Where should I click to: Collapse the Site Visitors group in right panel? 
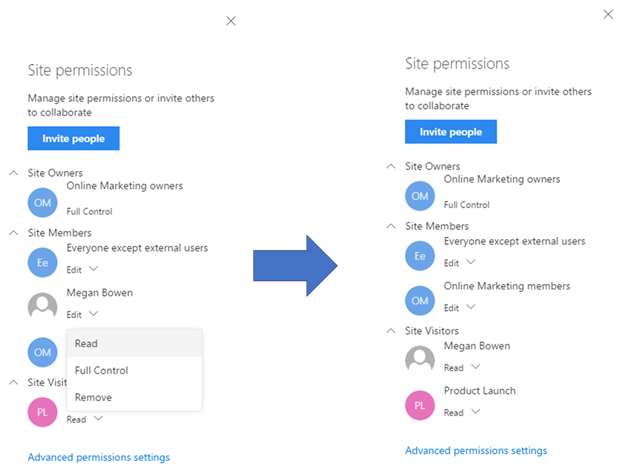[x=391, y=330]
